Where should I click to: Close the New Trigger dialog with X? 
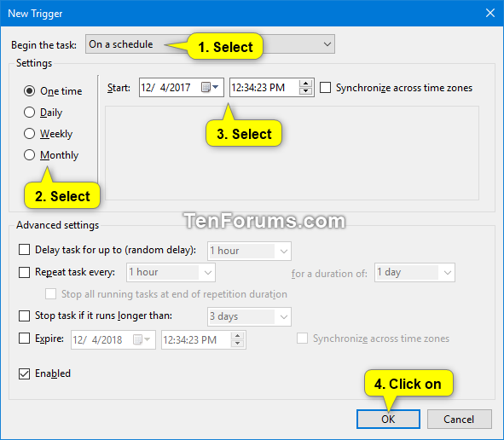tap(490, 13)
